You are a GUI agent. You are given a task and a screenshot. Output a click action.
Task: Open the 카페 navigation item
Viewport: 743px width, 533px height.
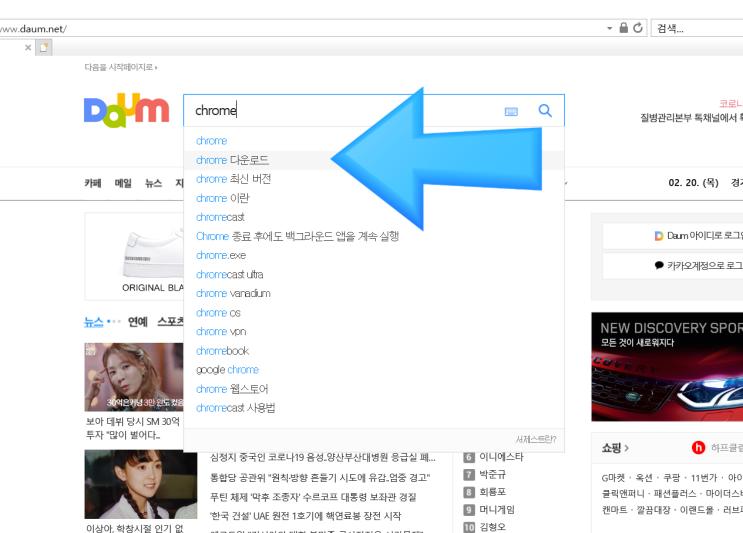click(x=93, y=183)
